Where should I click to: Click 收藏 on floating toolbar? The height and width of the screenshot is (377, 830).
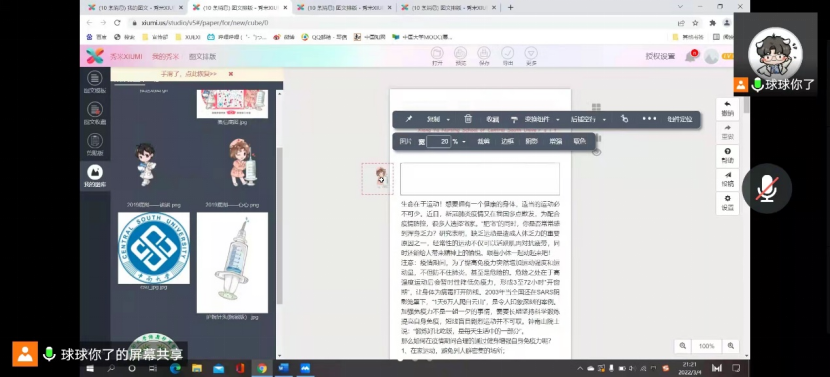coord(492,120)
